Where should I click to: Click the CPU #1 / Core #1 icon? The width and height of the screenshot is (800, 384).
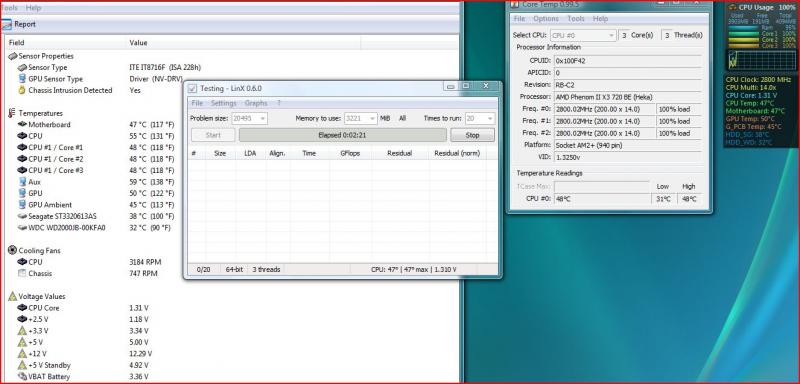click(22, 147)
